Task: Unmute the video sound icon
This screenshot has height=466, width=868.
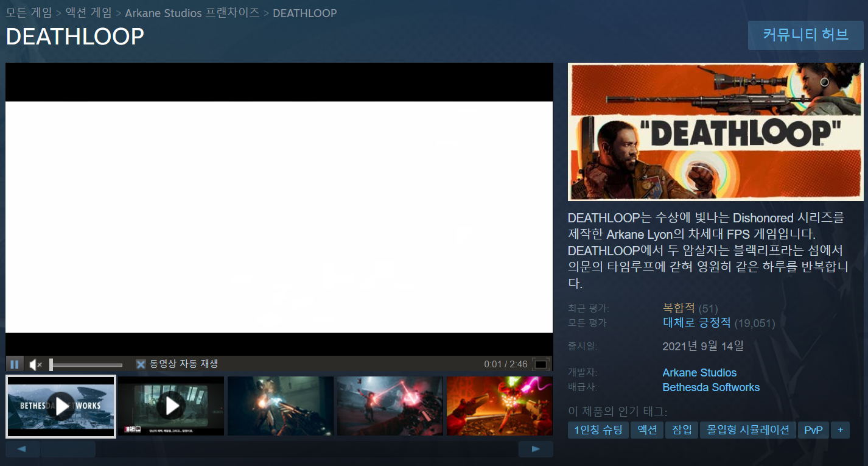Action: pos(36,364)
